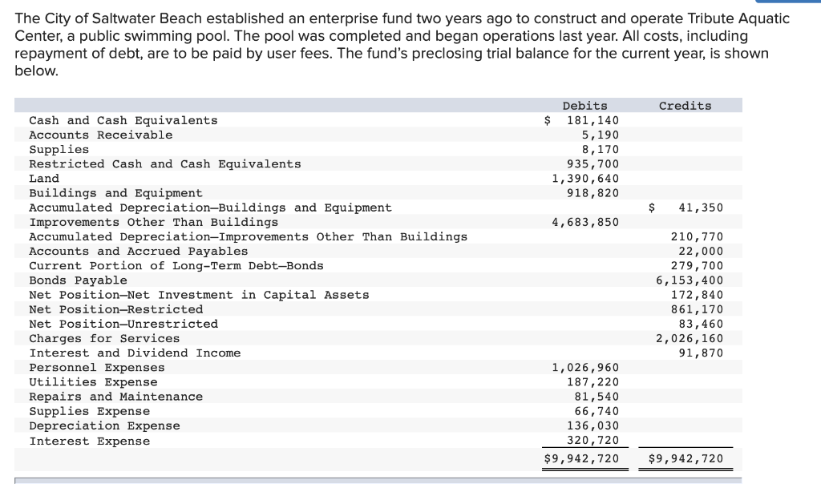821x504 pixels.
Task: Select the Land amount 1,390,640
Action: (585, 179)
